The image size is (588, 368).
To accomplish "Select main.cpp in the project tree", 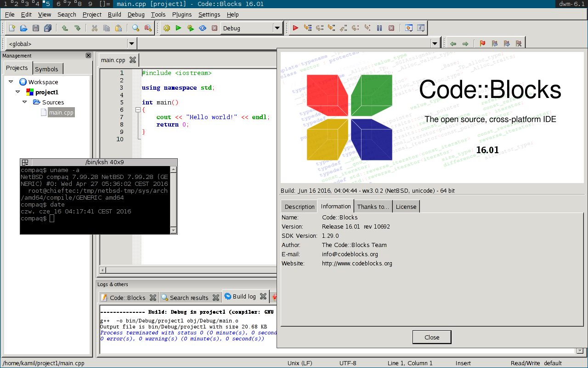I will tap(61, 112).
